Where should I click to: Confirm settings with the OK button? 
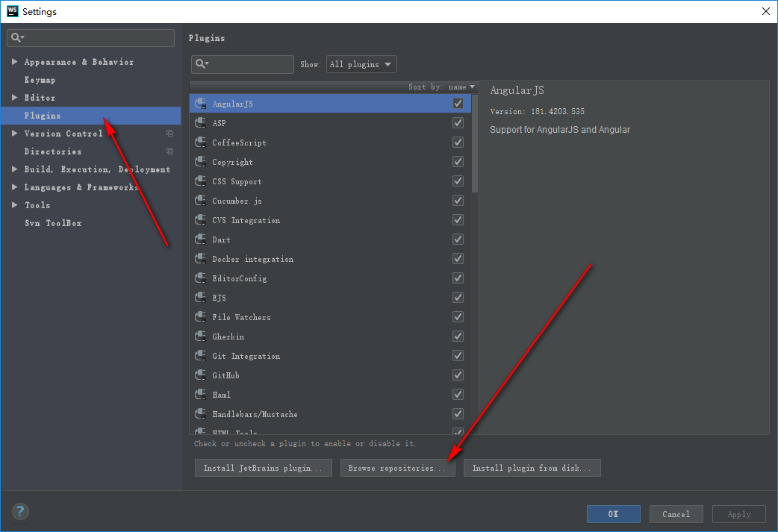613,514
